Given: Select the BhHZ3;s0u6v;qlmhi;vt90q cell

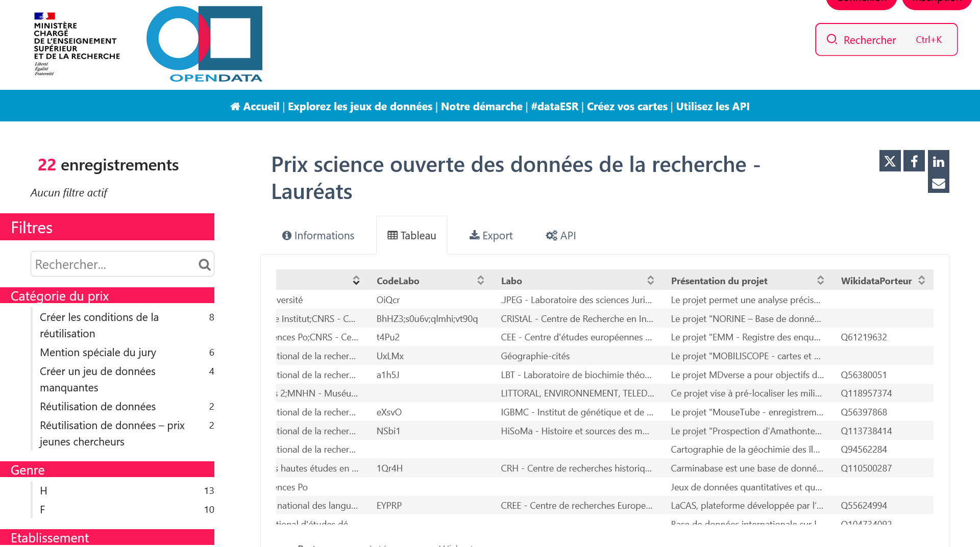Looking at the screenshot, I should click(427, 318).
